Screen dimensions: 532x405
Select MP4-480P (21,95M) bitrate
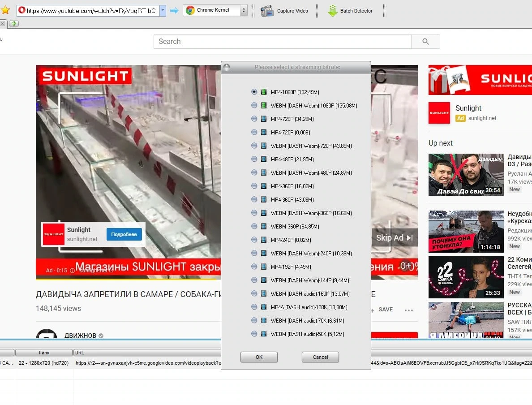pyautogui.click(x=254, y=159)
